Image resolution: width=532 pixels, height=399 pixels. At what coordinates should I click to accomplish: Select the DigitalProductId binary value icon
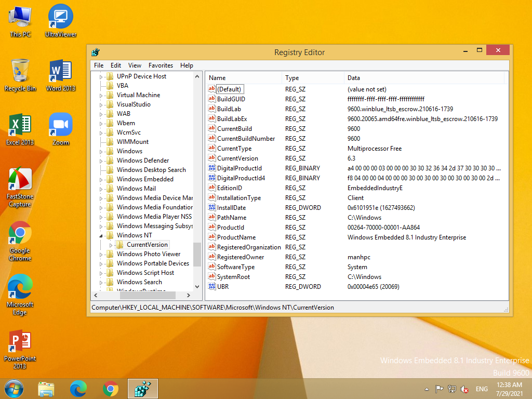tap(211, 168)
